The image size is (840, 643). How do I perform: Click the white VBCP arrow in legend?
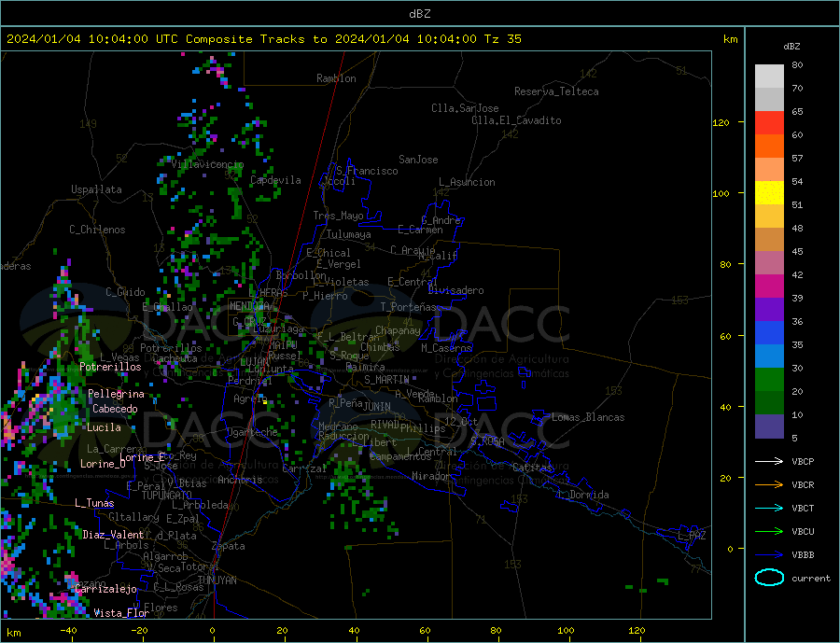(769, 461)
